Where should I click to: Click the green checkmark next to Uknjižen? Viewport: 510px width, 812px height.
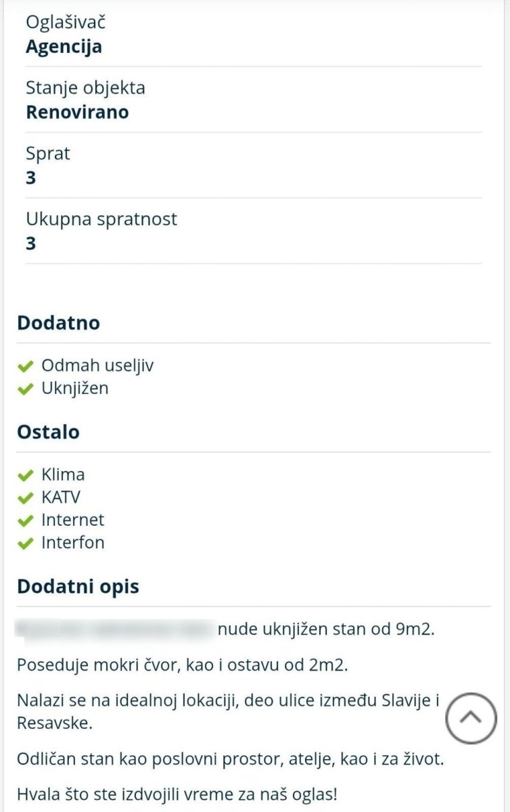pyautogui.click(x=26, y=389)
